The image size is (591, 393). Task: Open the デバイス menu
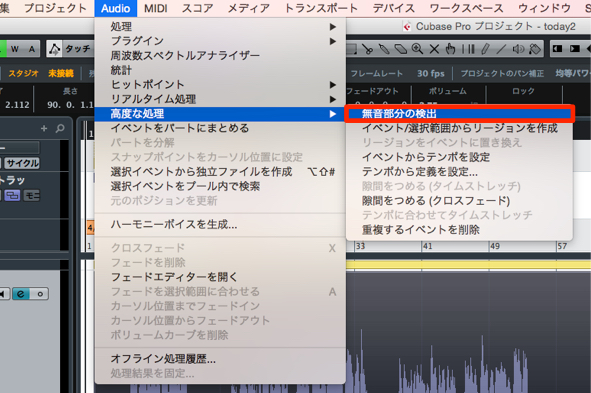point(393,8)
